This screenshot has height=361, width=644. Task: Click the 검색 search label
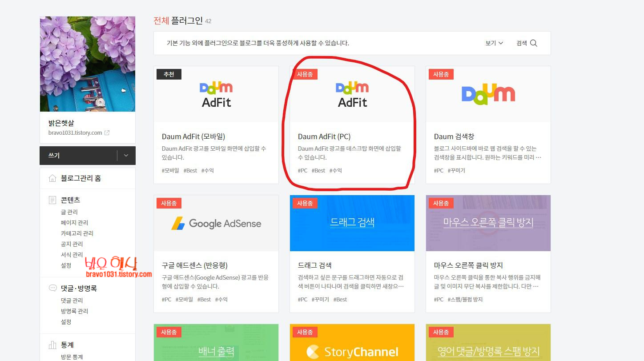522,43
